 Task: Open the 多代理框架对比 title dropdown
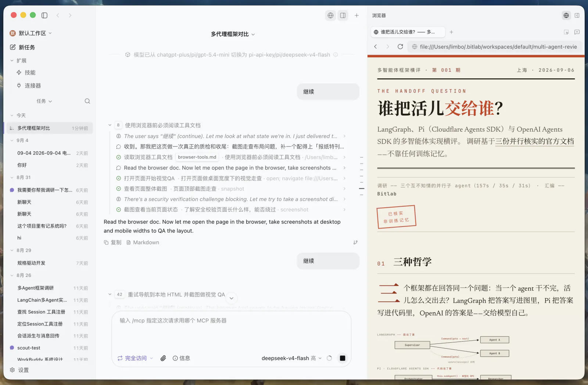pos(233,34)
